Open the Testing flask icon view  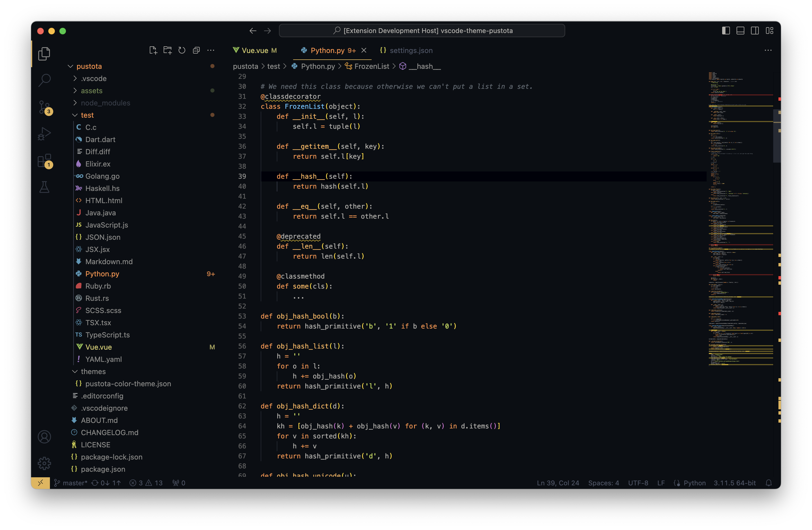click(x=44, y=187)
